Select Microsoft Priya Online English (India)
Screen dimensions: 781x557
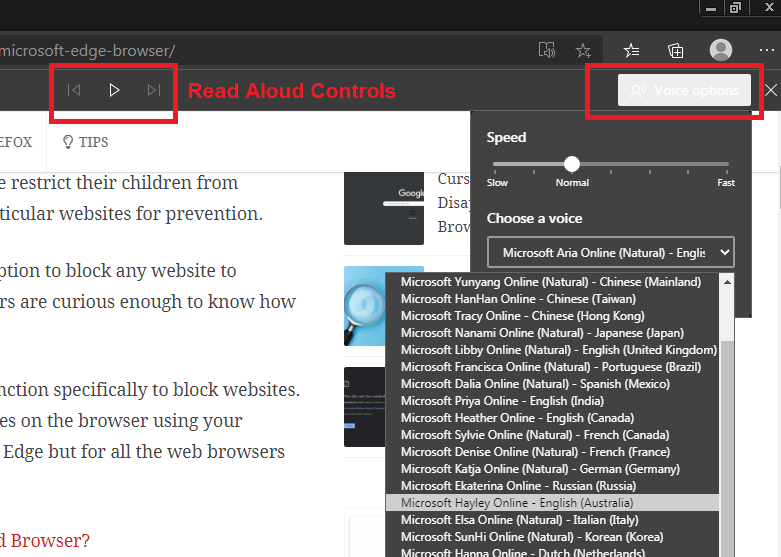pos(552,401)
